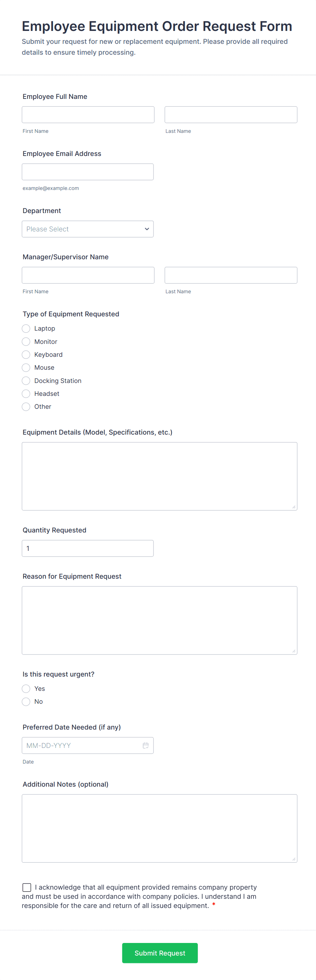Click the Submit Request button

pyautogui.click(x=160, y=953)
